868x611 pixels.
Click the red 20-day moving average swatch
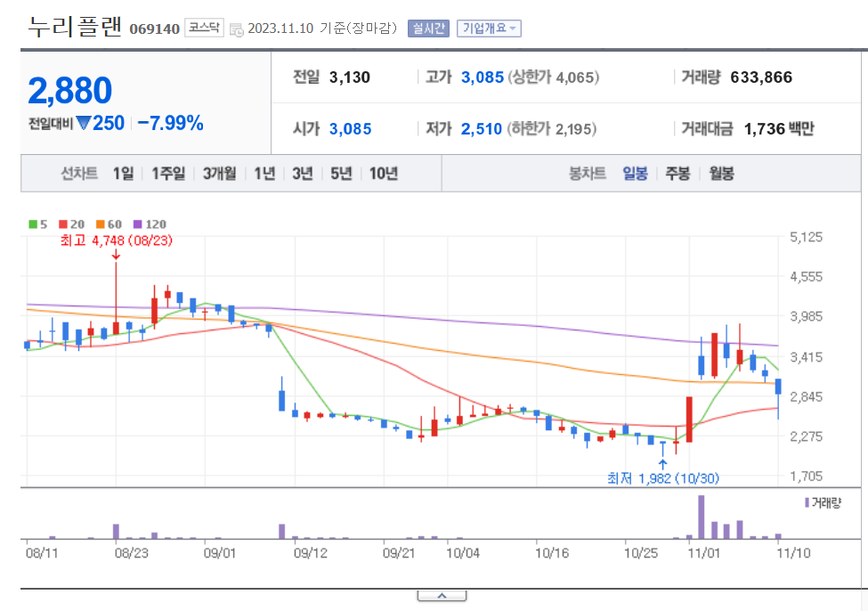pos(63,224)
